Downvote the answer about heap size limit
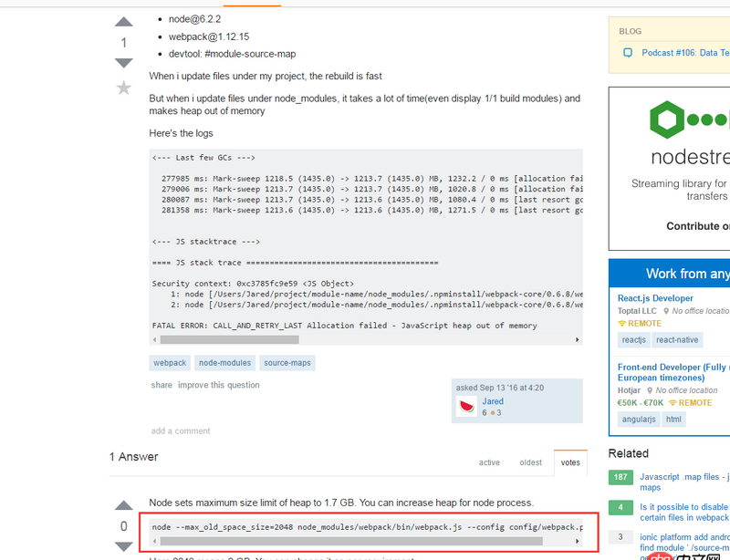 pyautogui.click(x=123, y=548)
